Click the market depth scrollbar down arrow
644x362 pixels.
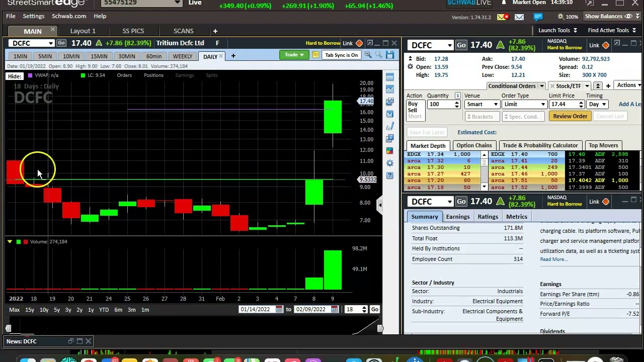point(484,187)
